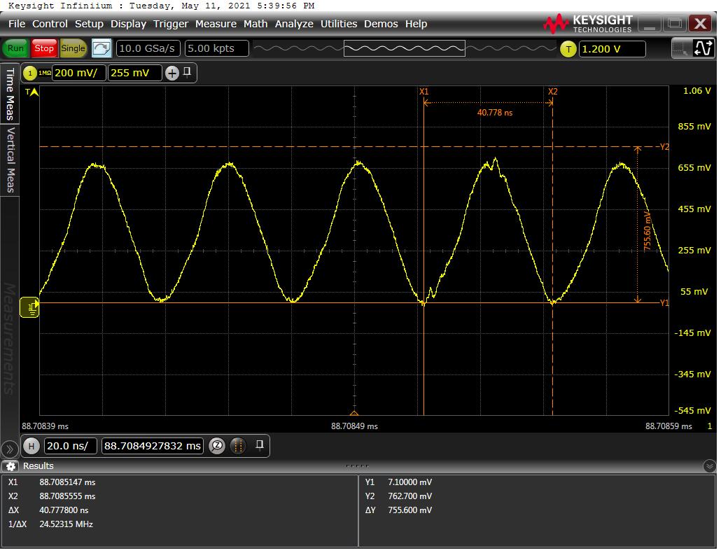Click the auto scale curved-arrow icon
728x560 pixels.
[x=101, y=48]
